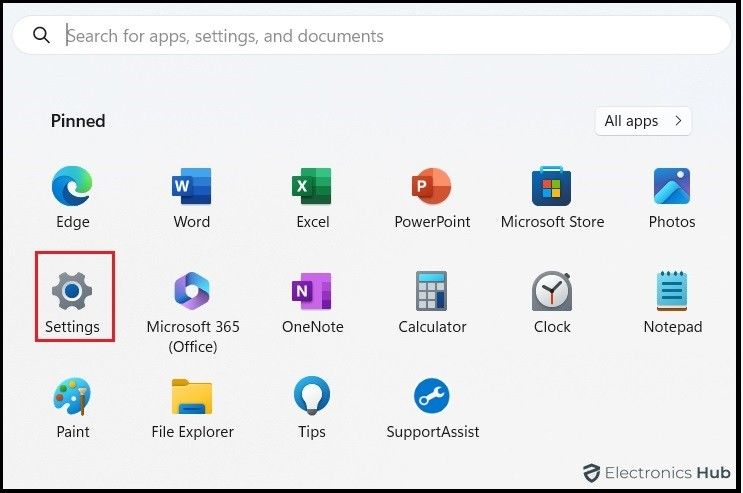Open the Excel pinned app
The height and width of the screenshot is (493, 743).
click(x=311, y=186)
